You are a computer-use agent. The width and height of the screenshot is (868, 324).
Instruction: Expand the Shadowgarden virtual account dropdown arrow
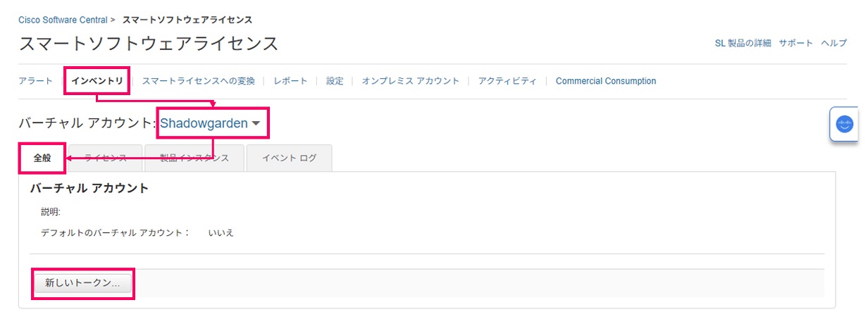(x=256, y=124)
